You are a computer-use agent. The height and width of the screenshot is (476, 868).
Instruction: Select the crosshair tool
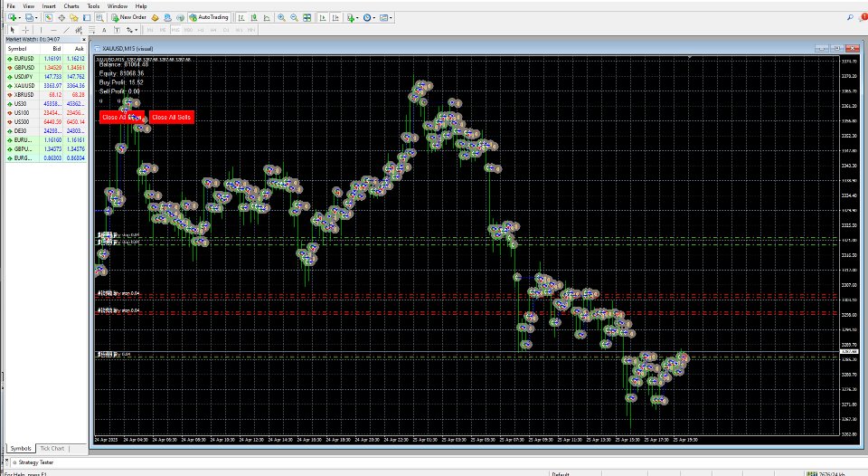pos(25,30)
